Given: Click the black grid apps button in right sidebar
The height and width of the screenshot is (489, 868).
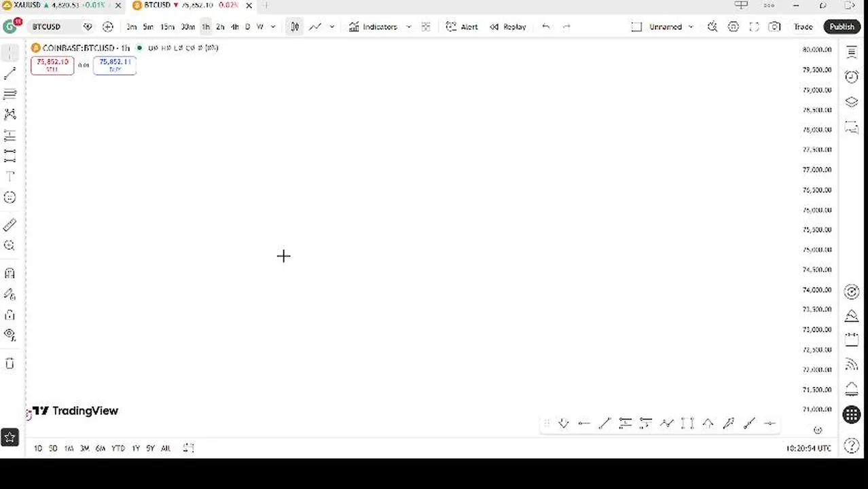Looking at the screenshot, I should click(852, 415).
